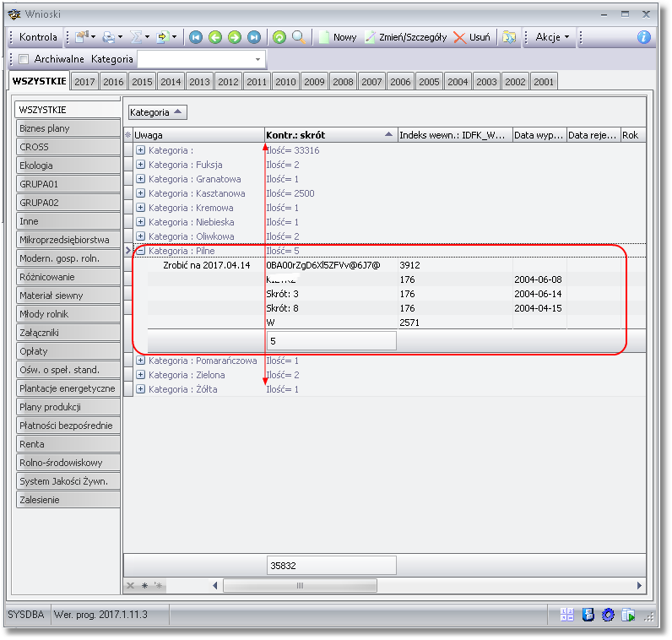672x640 pixels.
Task: Expand the Kategoria : Oliwkowa group
Action: 141,236
